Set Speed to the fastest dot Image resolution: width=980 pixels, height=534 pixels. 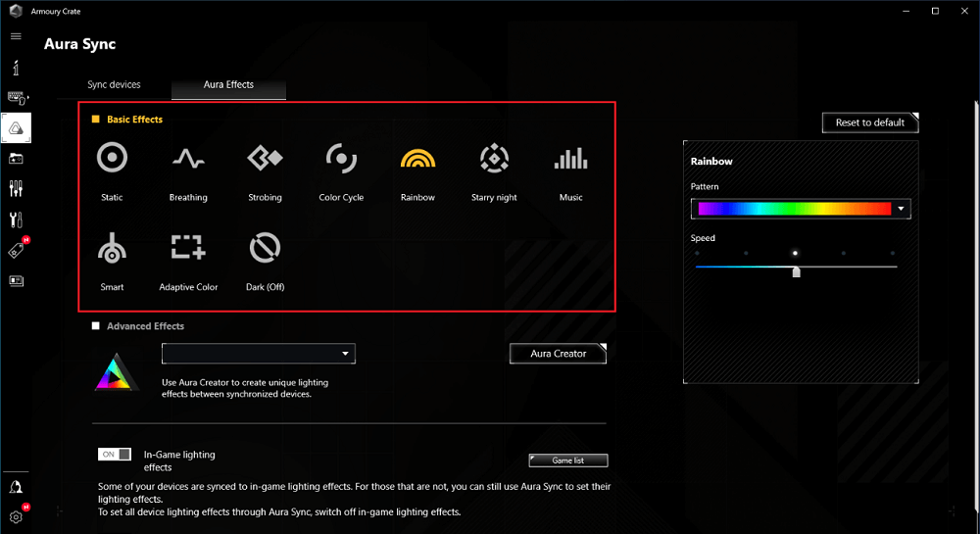pyautogui.click(x=893, y=253)
